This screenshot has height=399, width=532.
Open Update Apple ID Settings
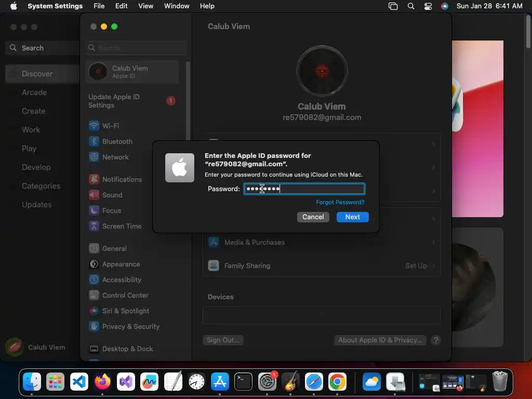(132, 101)
